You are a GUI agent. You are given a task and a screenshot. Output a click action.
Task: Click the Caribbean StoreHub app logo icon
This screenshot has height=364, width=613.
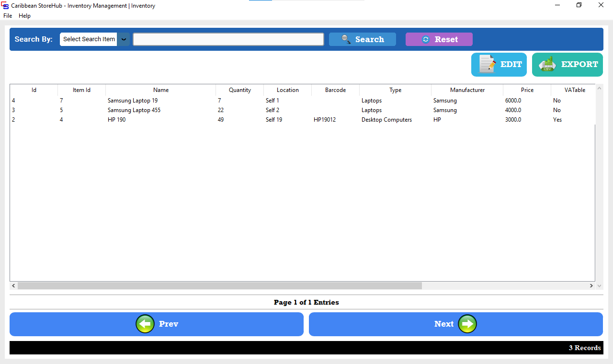5,6
